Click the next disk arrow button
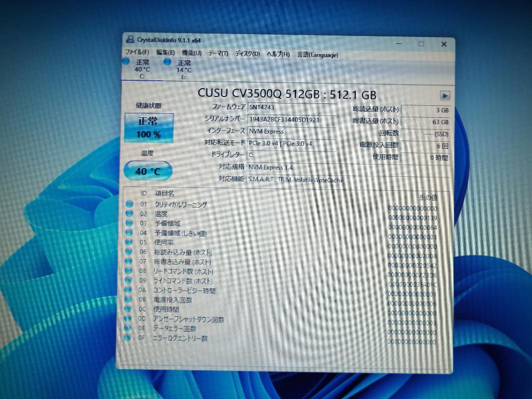 (x=445, y=96)
